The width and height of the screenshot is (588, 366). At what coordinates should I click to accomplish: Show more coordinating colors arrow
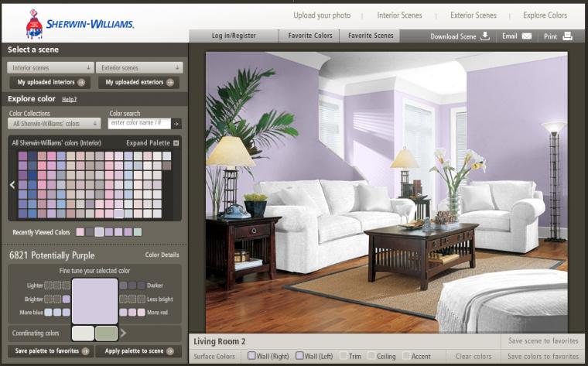coord(123,333)
